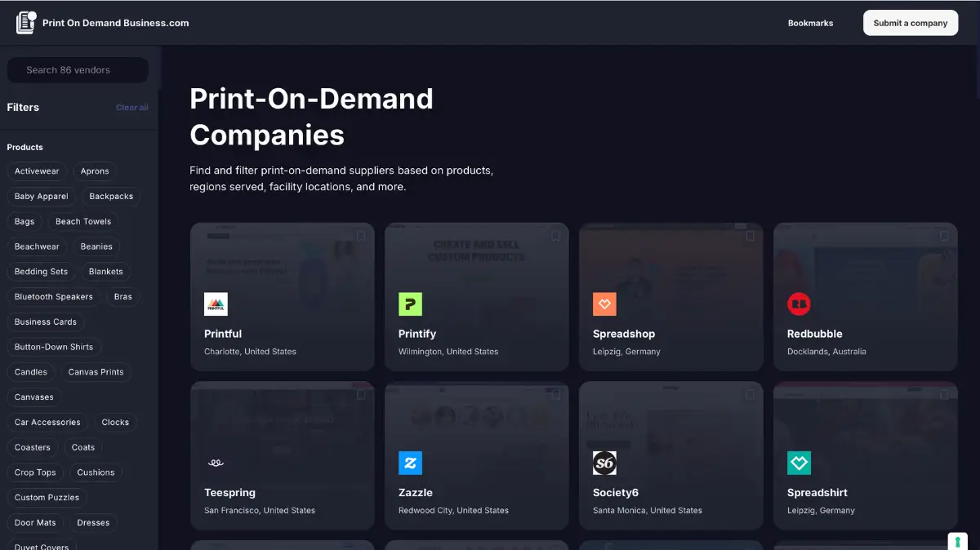Click the green Printify logo
The width and height of the screenshot is (980, 550).
coord(410,304)
